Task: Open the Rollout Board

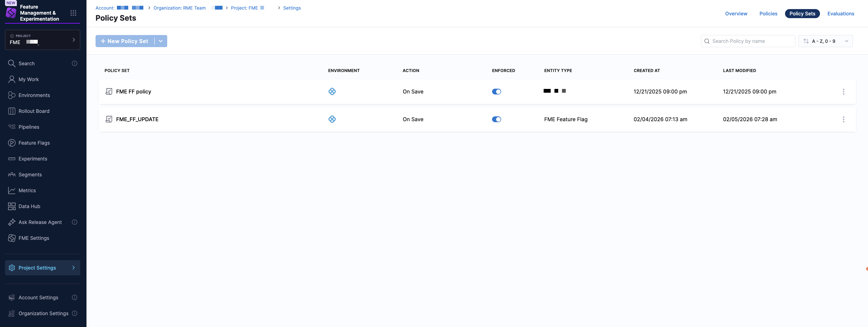Action: 33,111
